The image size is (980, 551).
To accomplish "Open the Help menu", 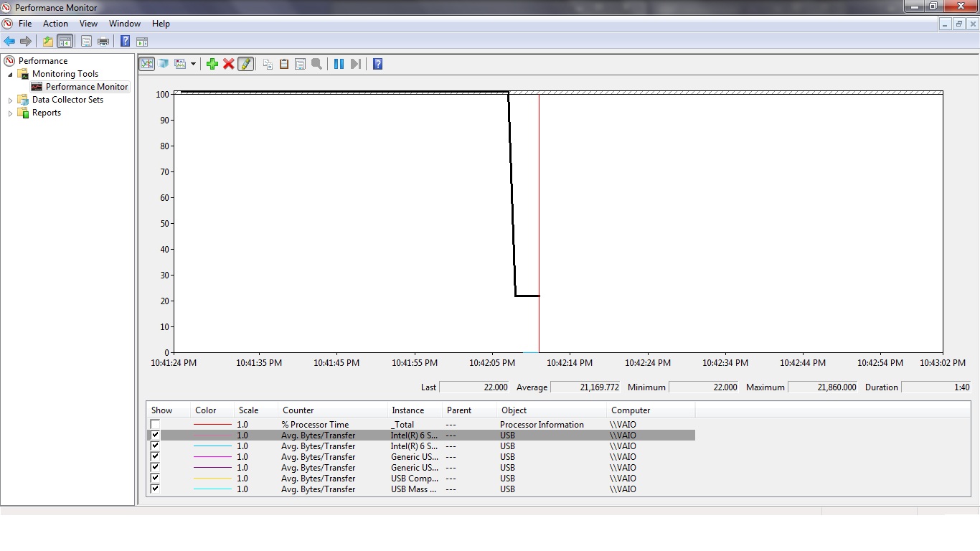I will click(161, 24).
